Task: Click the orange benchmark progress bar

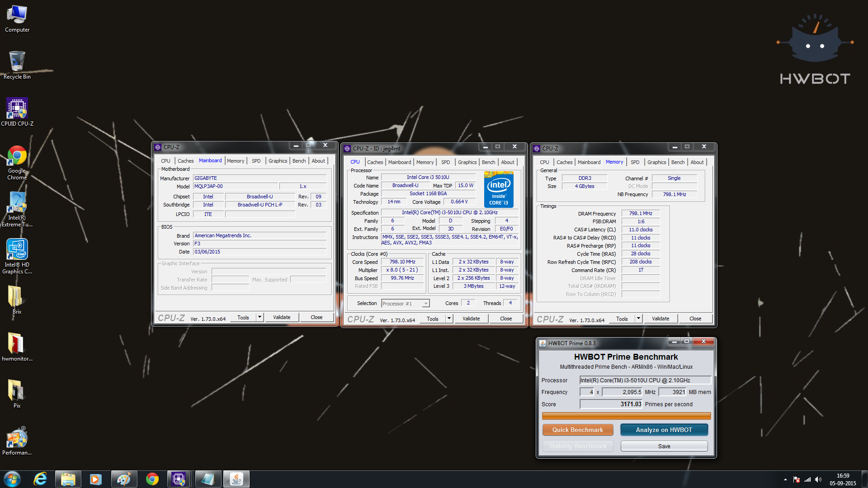Action: (x=626, y=416)
